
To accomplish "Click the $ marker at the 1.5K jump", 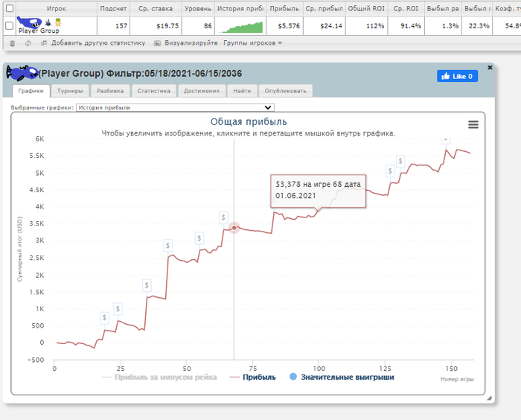I will (x=147, y=285).
